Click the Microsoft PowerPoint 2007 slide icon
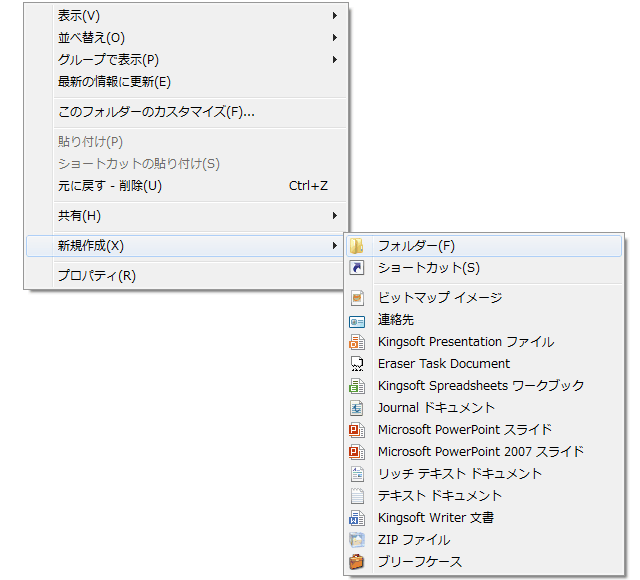Image resolution: width=640 pixels, height=580 pixels. pyautogui.click(x=357, y=452)
